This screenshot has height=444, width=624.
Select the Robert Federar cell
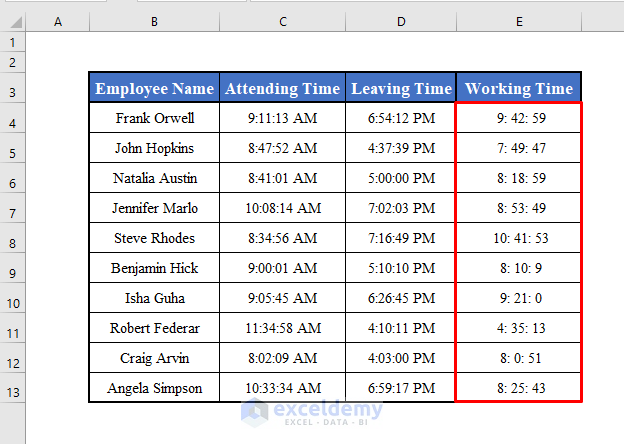click(x=154, y=328)
